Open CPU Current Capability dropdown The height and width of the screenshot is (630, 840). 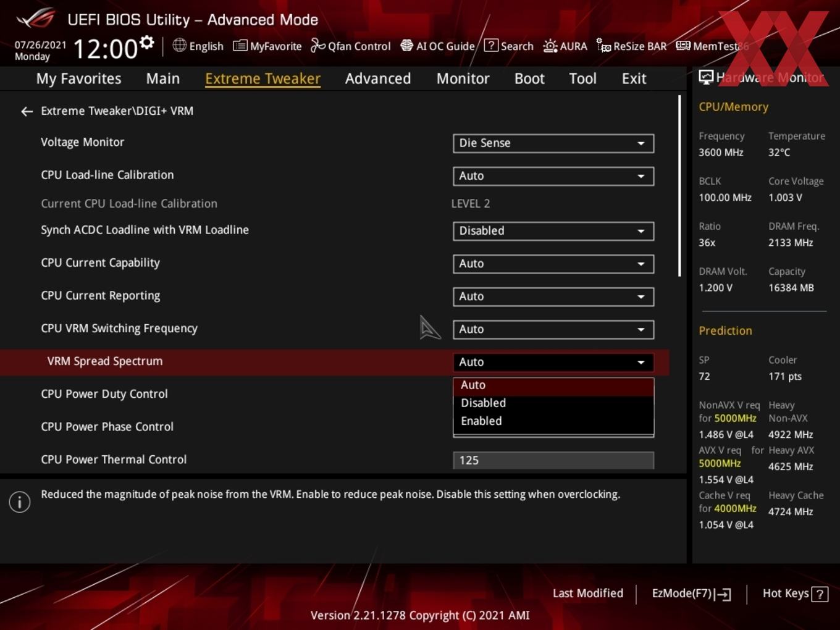pos(553,264)
